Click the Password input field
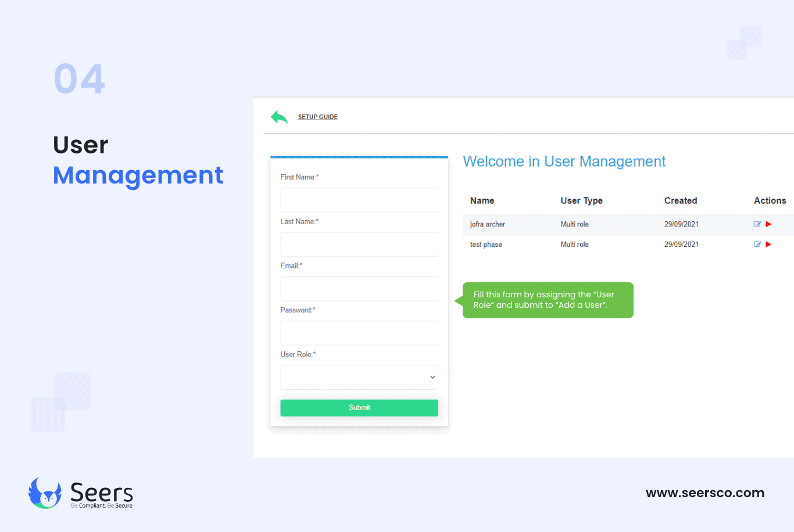The height and width of the screenshot is (532, 794). click(359, 333)
